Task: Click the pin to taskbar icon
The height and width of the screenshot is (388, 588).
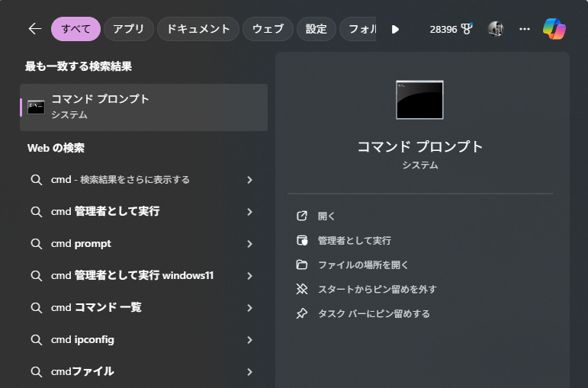Action: coord(302,313)
